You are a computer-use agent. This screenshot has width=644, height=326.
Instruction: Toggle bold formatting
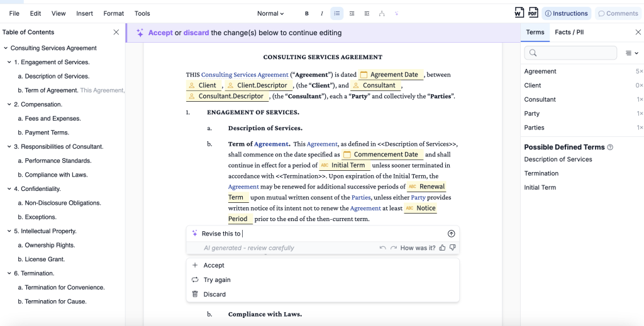307,13
